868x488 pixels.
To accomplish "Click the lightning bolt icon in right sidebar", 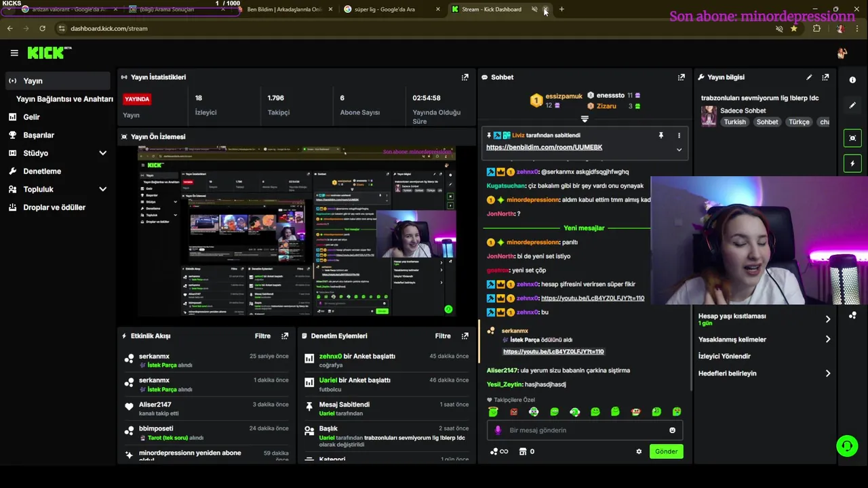I will click(x=852, y=163).
